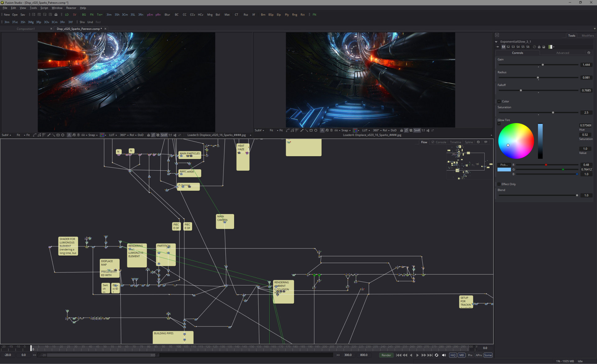Lock the left viewer
This screenshot has height=364, width=597.
coord(148,135)
